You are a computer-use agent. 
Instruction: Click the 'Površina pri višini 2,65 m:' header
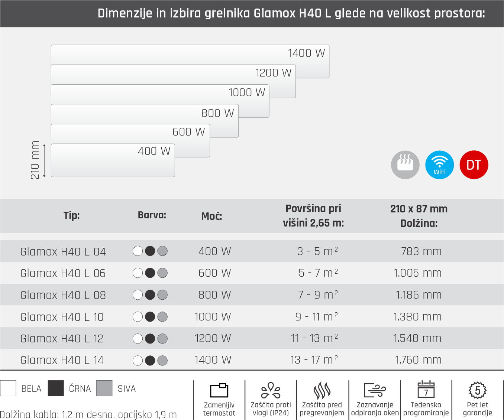pos(313,216)
